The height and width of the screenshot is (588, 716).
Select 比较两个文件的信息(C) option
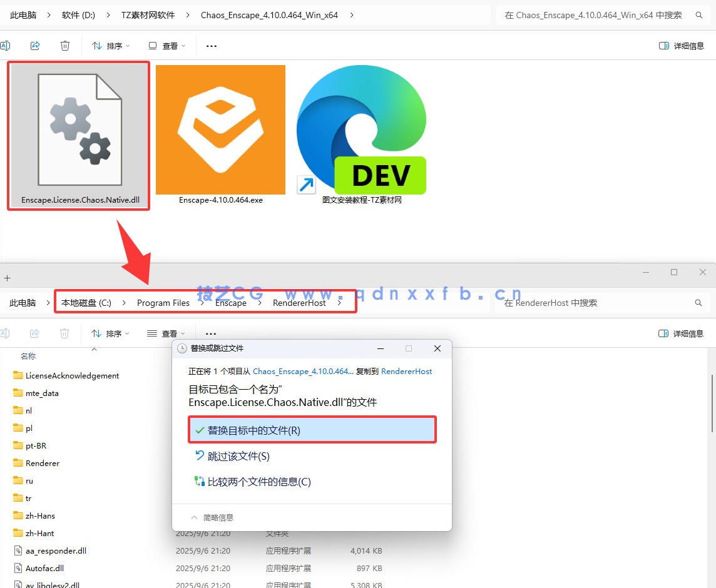258,482
